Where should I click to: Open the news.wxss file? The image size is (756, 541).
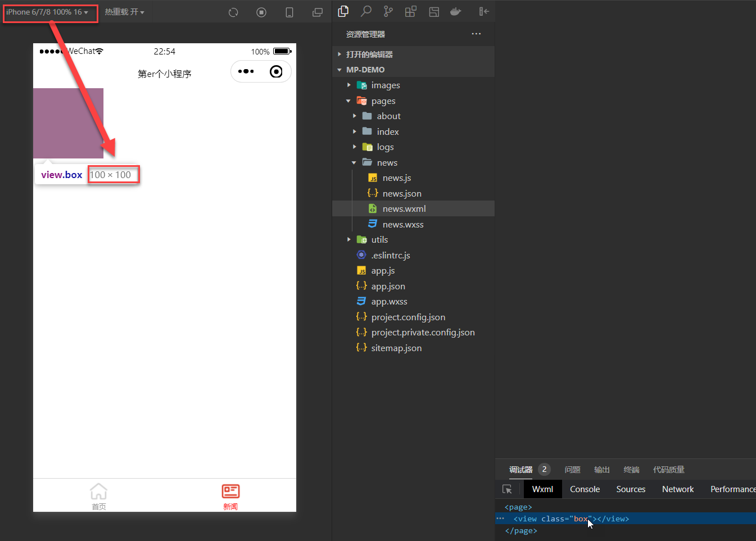[x=402, y=225]
